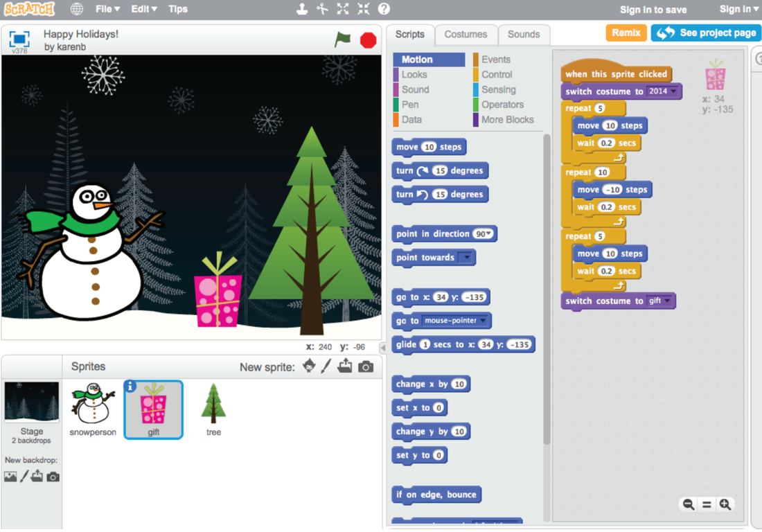Select the Looks block category

coord(414,75)
